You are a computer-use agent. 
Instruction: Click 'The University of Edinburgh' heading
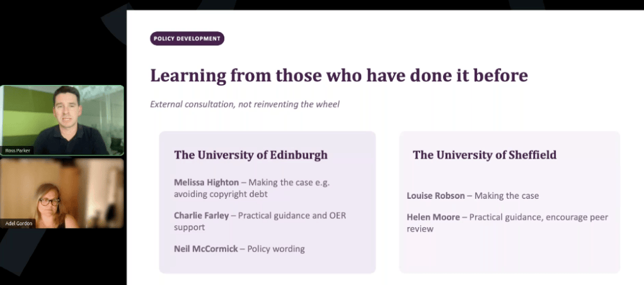[251, 155]
